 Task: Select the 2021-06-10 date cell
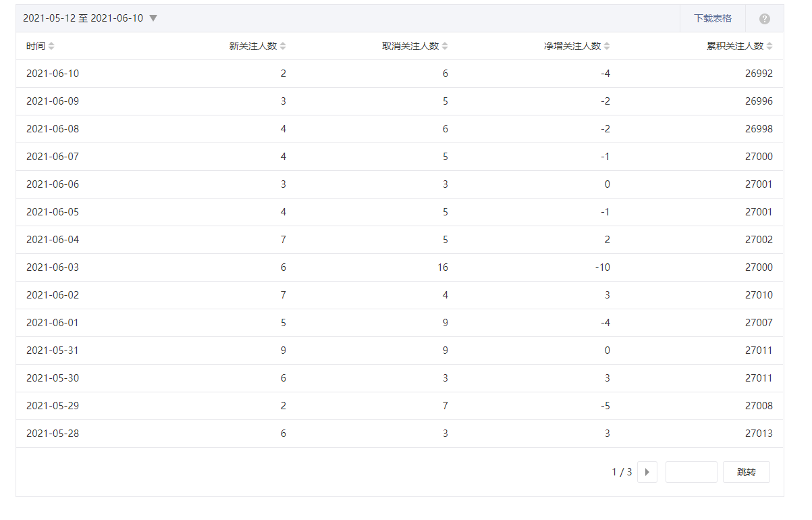[x=53, y=74]
